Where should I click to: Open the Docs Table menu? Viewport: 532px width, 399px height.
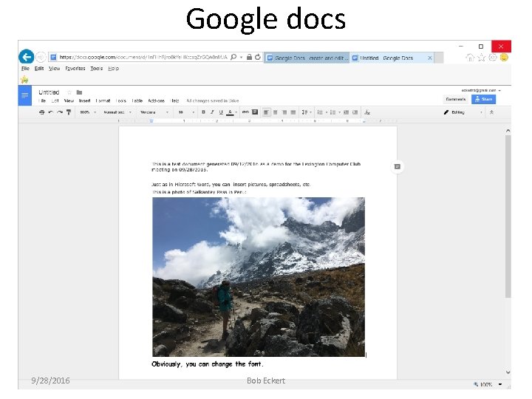(x=137, y=100)
